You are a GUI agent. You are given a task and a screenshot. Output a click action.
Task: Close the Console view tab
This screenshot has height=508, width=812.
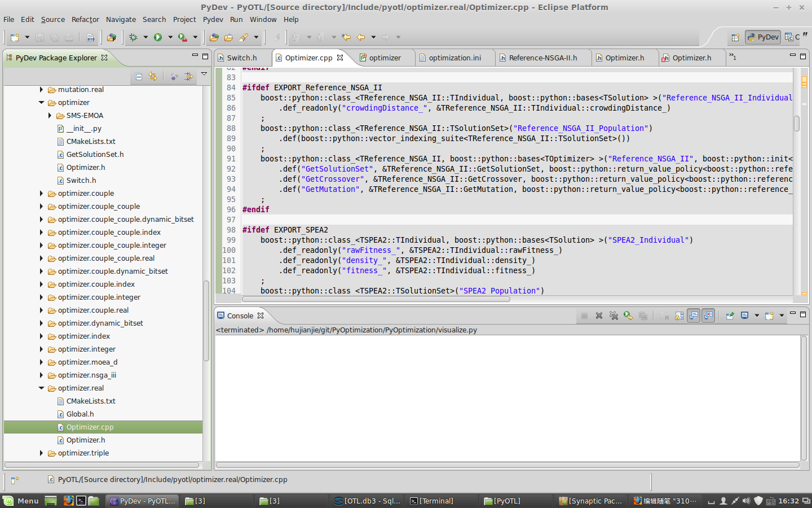[261, 316]
